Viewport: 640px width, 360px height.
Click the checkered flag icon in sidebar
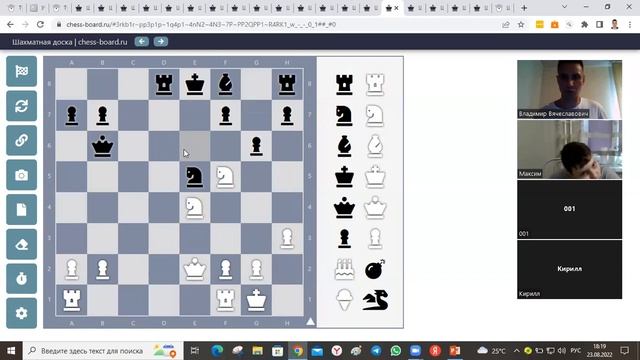[22, 71]
